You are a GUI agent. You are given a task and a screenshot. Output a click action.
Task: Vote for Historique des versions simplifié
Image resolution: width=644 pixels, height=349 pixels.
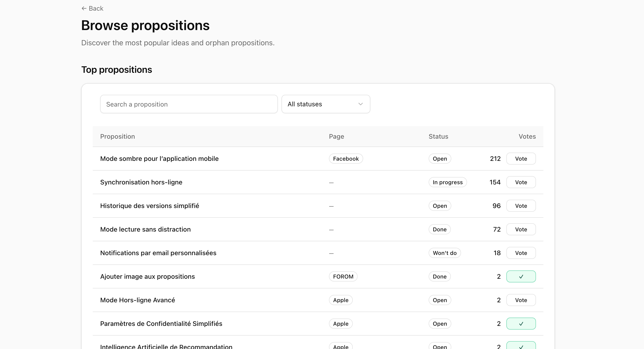(521, 206)
